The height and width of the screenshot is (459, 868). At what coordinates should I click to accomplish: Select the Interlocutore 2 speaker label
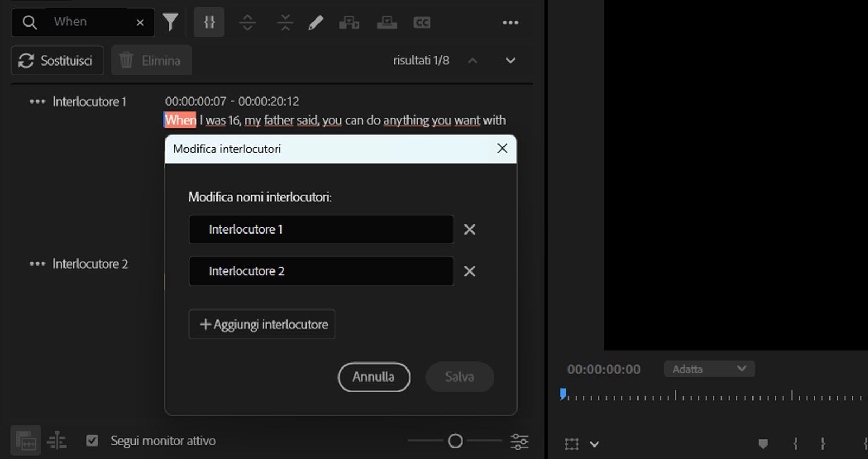coord(90,264)
